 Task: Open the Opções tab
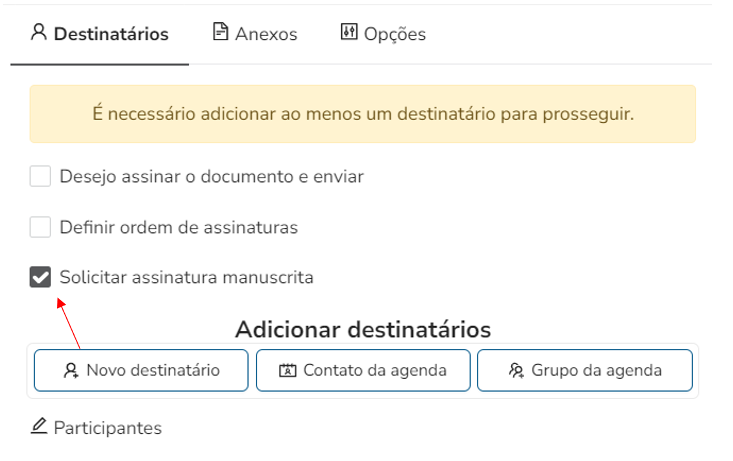[x=394, y=34]
